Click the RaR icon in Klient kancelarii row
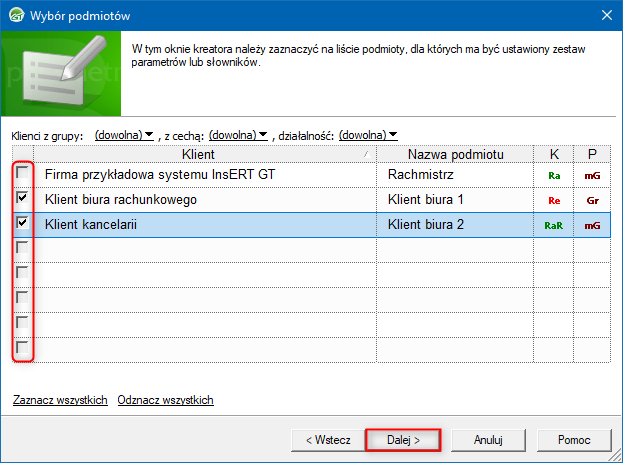Image resolution: width=623 pixels, height=463 pixels. [553, 225]
